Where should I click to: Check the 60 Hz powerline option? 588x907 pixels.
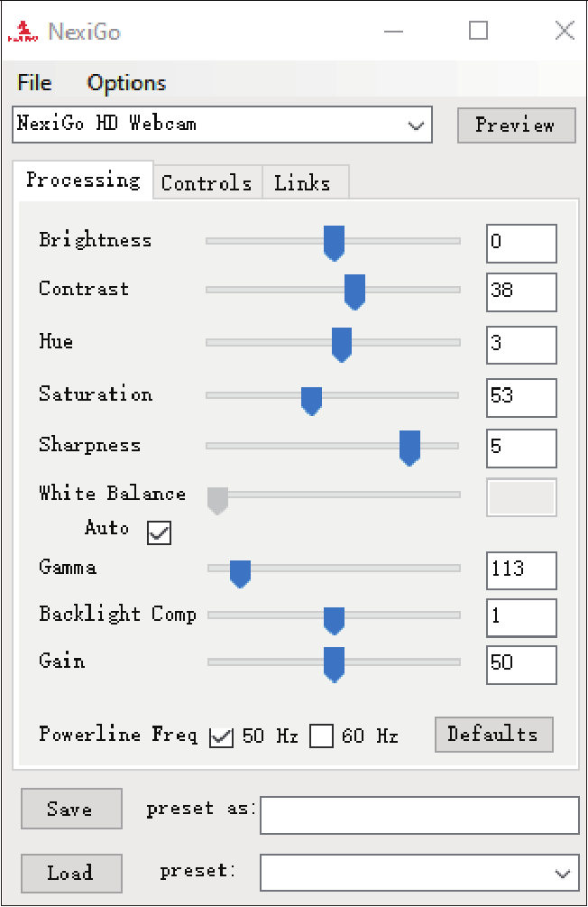tap(321, 737)
